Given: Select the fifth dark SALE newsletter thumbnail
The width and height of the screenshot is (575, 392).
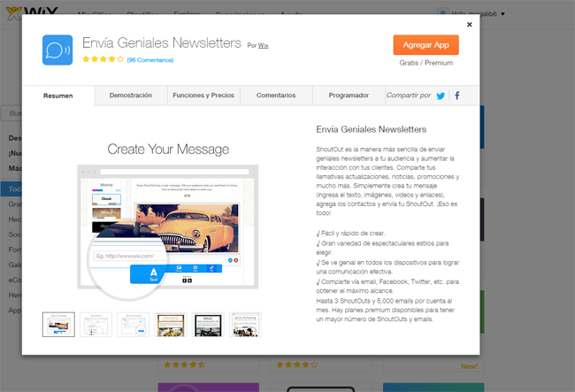Looking at the screenshot, I should (208, 325).
